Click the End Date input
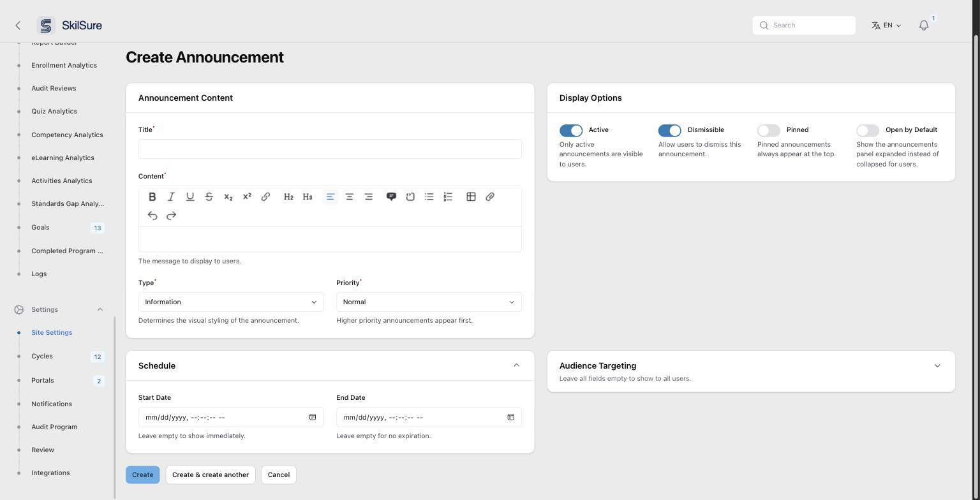This screenshot has width=980, height=500. [x=429, y=417]
